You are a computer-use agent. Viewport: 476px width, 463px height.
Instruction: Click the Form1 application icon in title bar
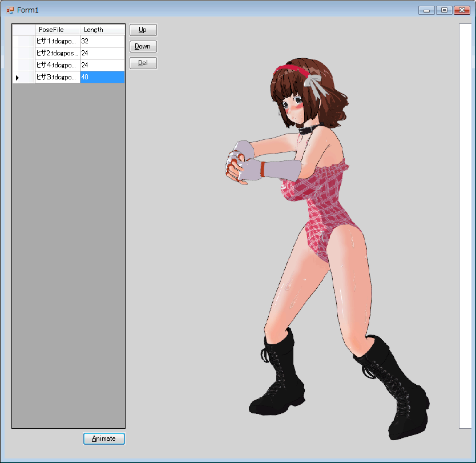pyautogui.click(x=10, y=10)
